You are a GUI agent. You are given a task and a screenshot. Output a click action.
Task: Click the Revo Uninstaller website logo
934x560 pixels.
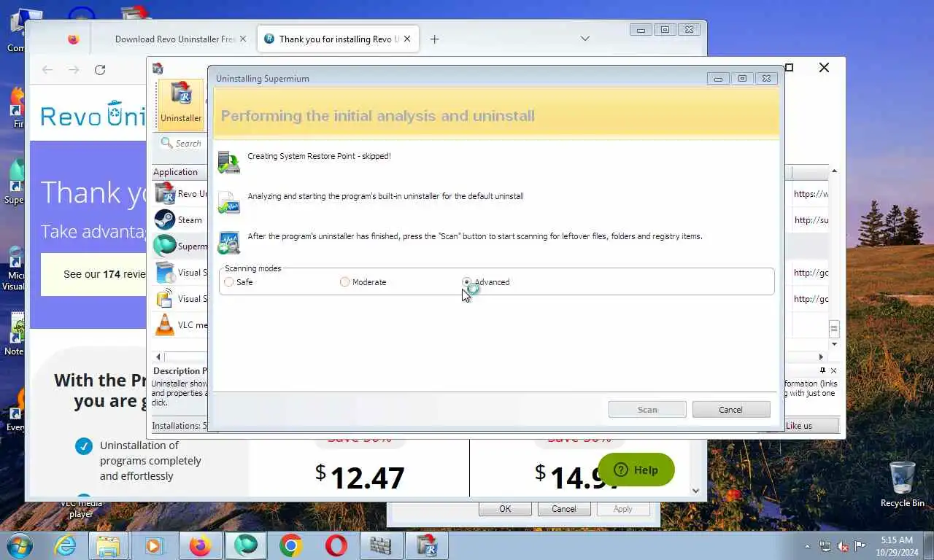93,115
